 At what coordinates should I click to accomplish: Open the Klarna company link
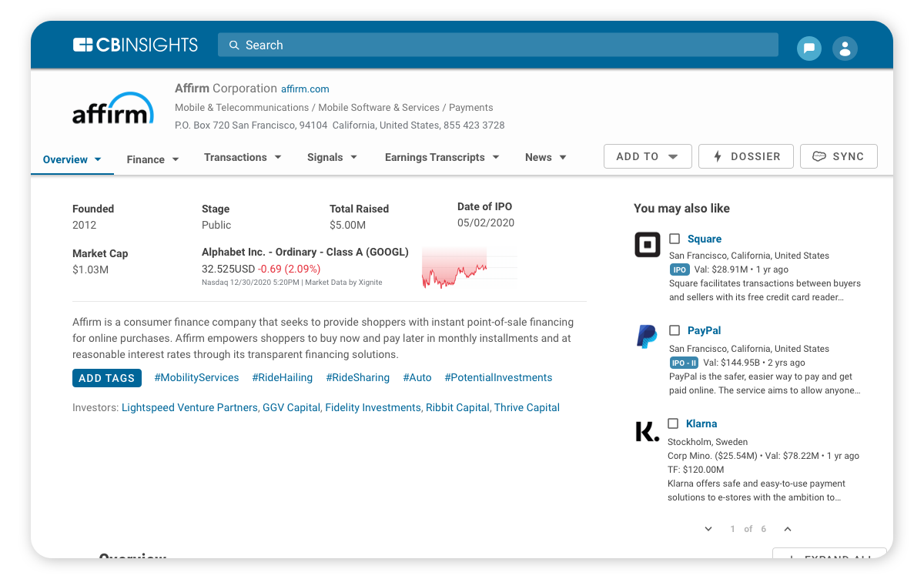click(x=701, y=423)
